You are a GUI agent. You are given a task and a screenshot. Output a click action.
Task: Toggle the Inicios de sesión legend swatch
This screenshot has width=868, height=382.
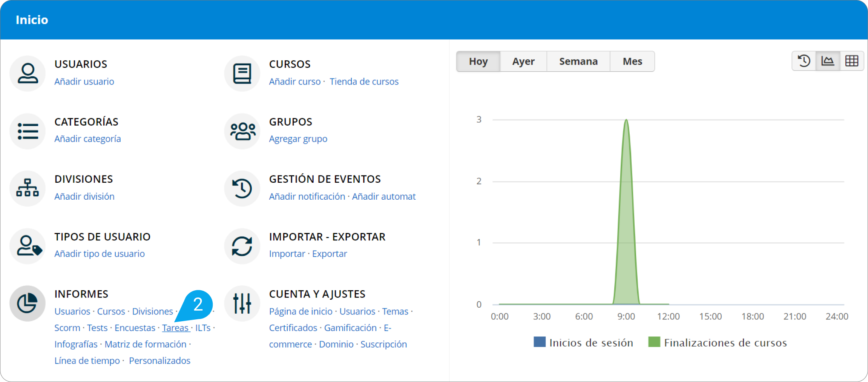(540, 342)
